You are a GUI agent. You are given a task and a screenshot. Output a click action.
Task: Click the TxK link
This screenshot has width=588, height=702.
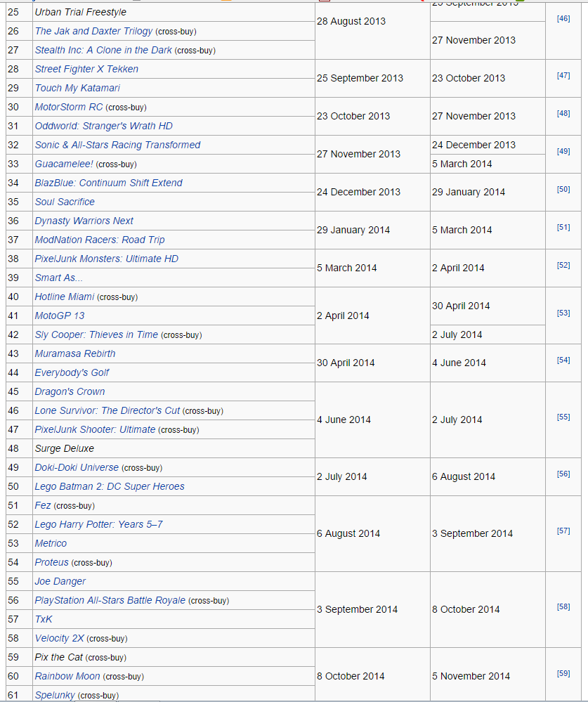[44, 619]
